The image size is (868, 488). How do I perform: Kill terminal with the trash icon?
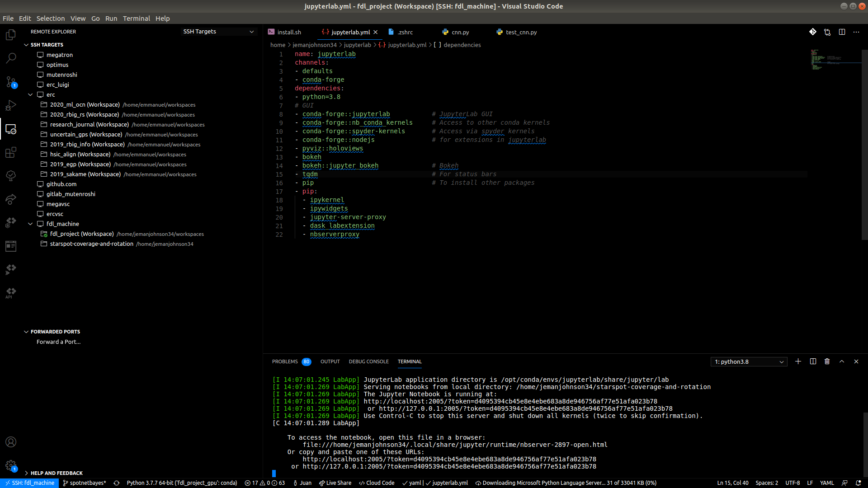tap(827, 361)
